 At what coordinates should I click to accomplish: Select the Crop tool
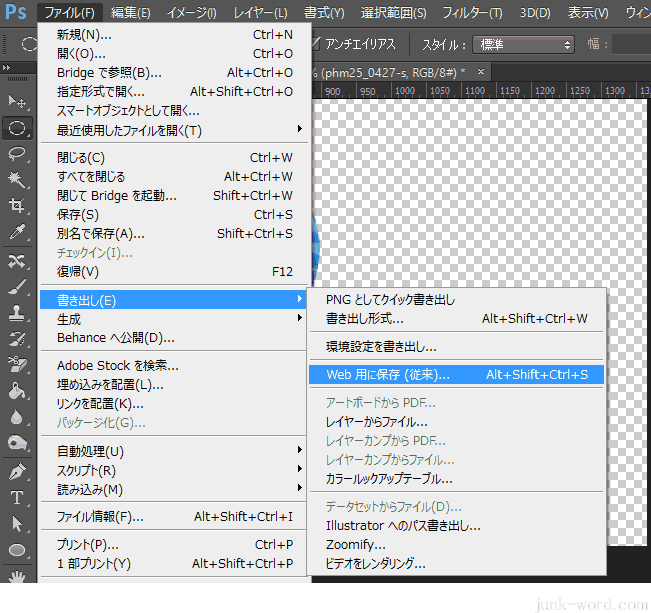(x=17, y=205)
